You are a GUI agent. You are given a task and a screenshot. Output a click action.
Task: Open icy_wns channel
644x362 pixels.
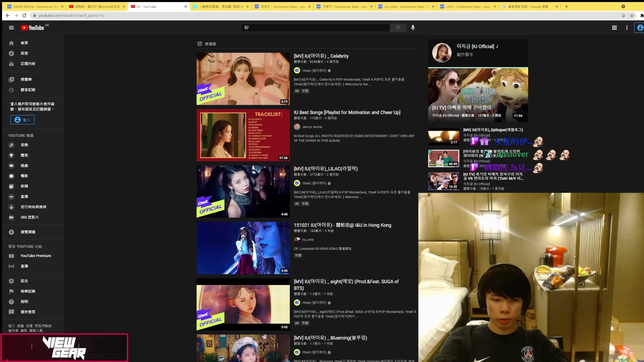(x=308, y=240)
